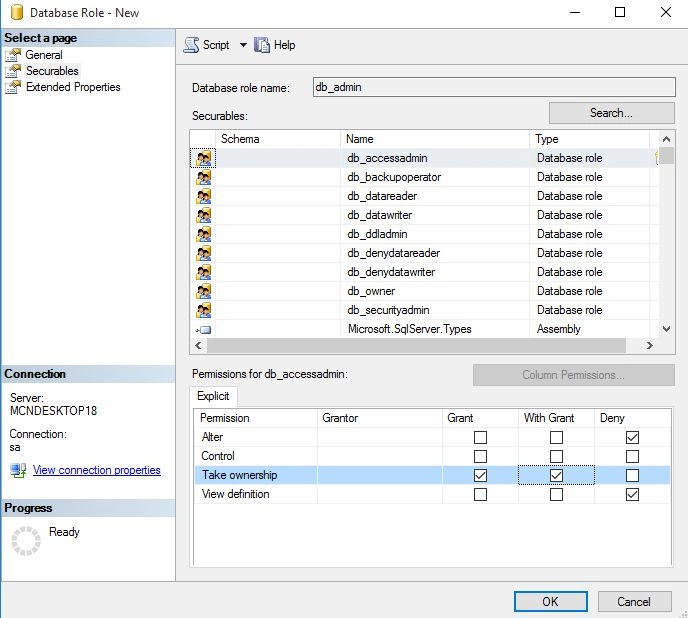Click the horizontal scroll right arrow
The height and width of the screenshot is (618, 688).
click(x=650, y=345)
